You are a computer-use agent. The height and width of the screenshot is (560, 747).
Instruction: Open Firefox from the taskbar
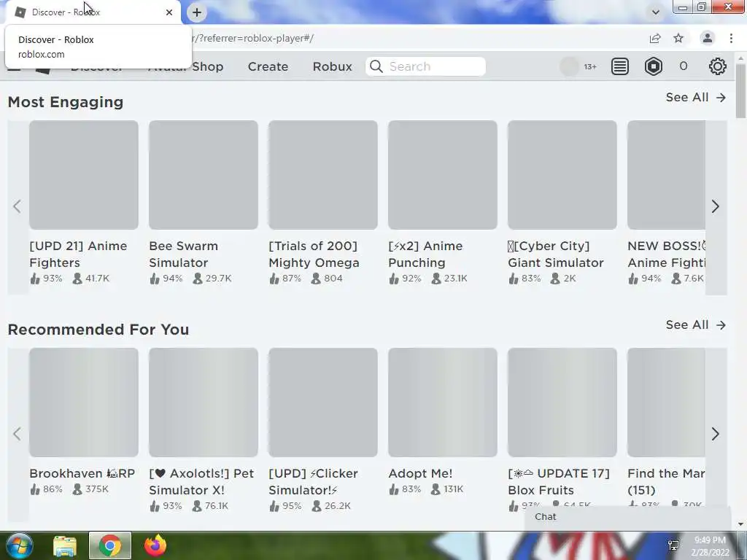pyautogui.click(x=155, y=545)
